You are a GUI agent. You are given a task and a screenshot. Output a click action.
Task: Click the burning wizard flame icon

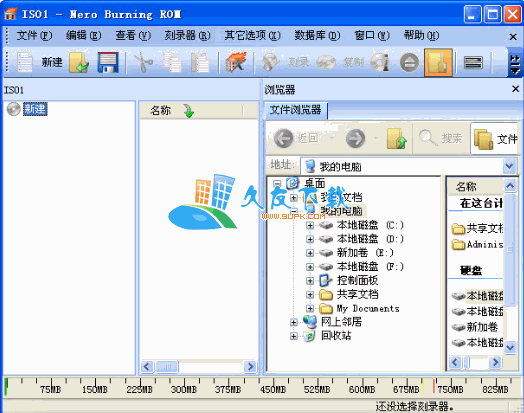click(x=236, y=62)
